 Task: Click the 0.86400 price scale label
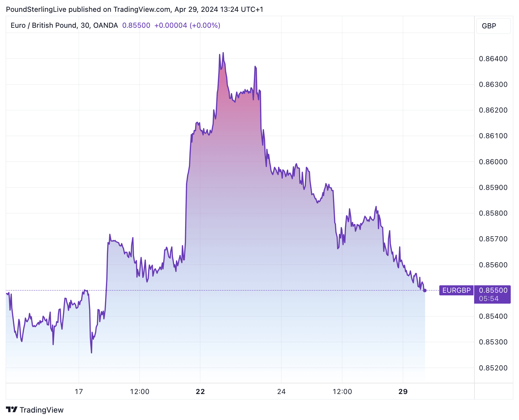pyautogui.click(x=493, y=59)
